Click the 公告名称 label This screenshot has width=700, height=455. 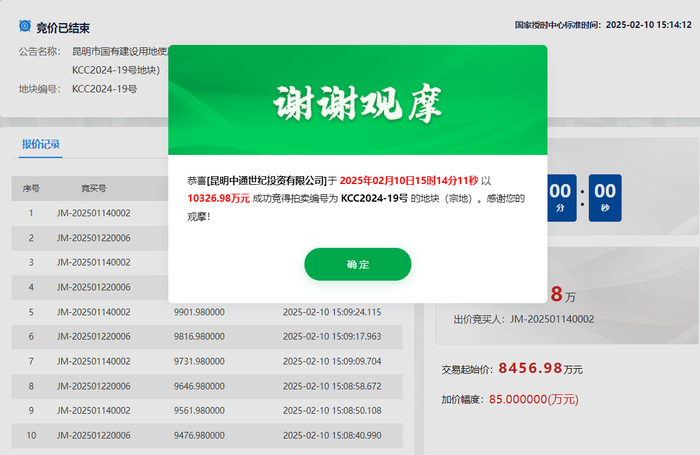pos(39,52)
